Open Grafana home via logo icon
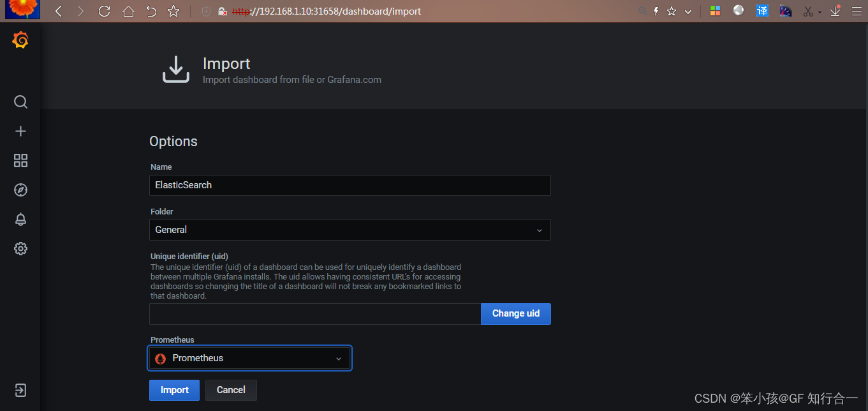 20,40
